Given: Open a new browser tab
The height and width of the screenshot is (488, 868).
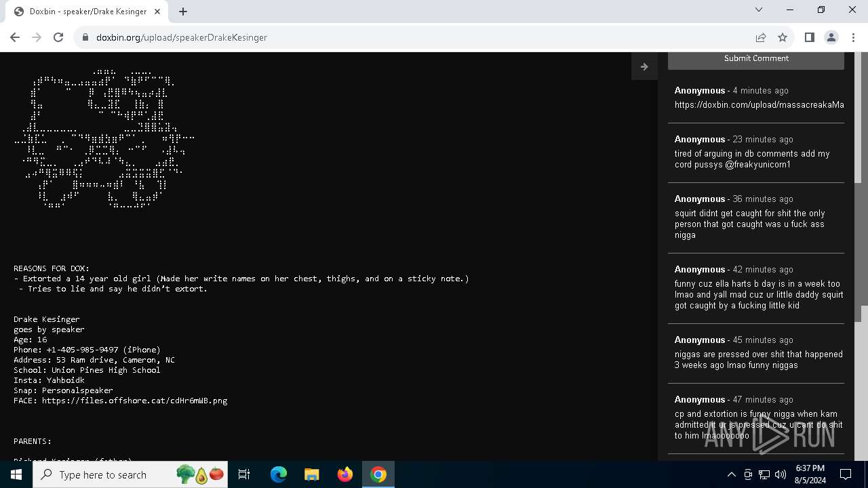Looking at the screenshot, I should (183, 12).
